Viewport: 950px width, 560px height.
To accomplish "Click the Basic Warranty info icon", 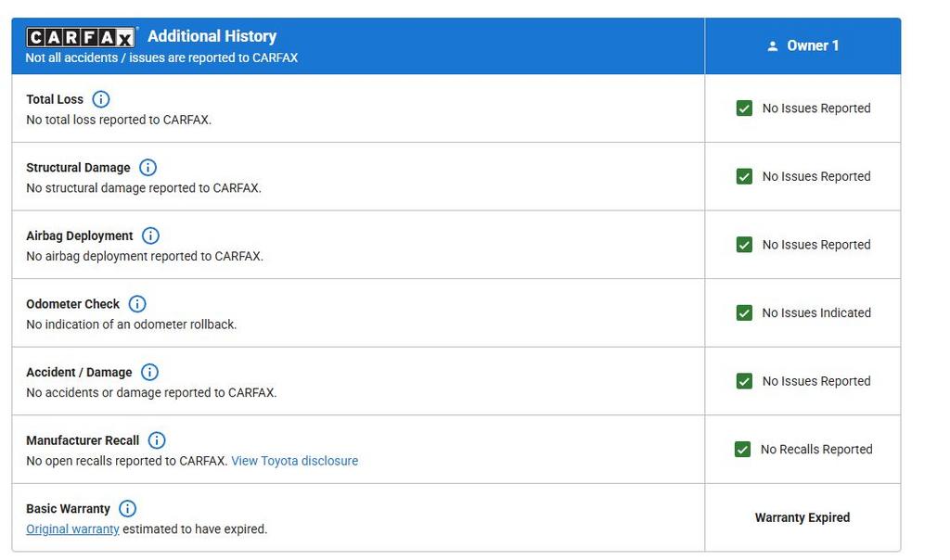I will coord(128,509).
